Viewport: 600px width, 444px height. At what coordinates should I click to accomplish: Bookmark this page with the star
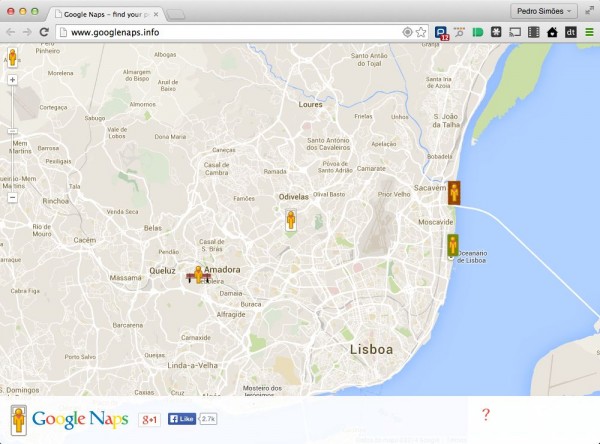[421, 33]
